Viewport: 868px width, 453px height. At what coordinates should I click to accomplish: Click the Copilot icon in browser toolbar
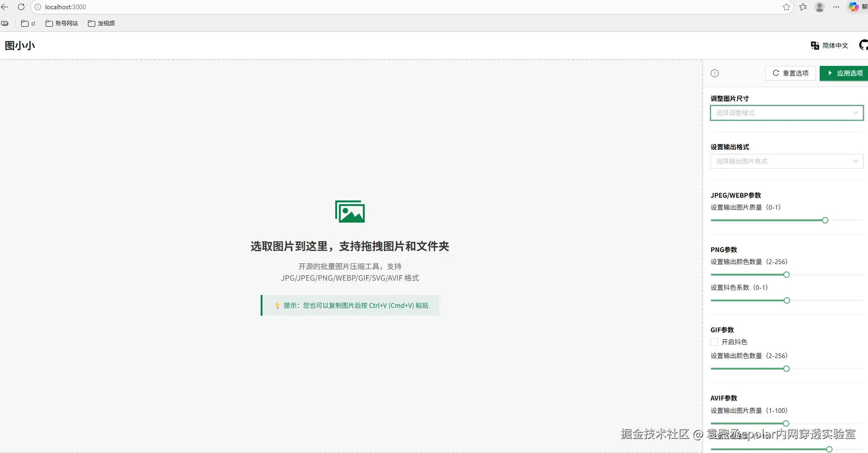854,7
